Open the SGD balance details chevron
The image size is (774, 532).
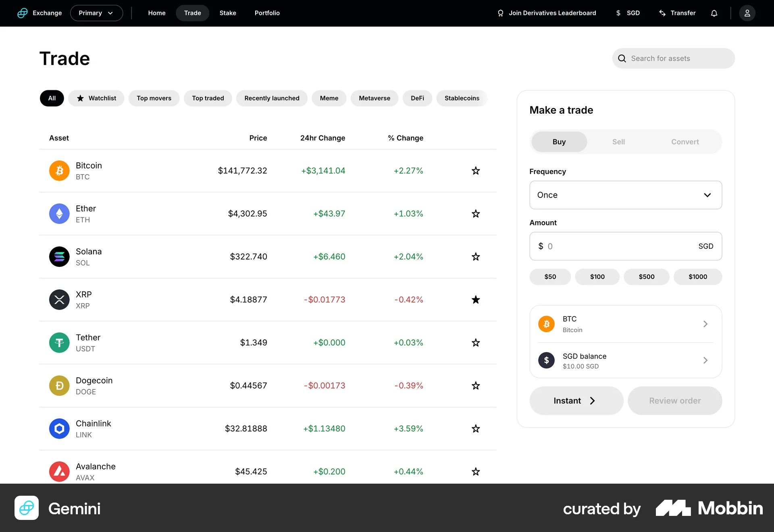[705, 360]
